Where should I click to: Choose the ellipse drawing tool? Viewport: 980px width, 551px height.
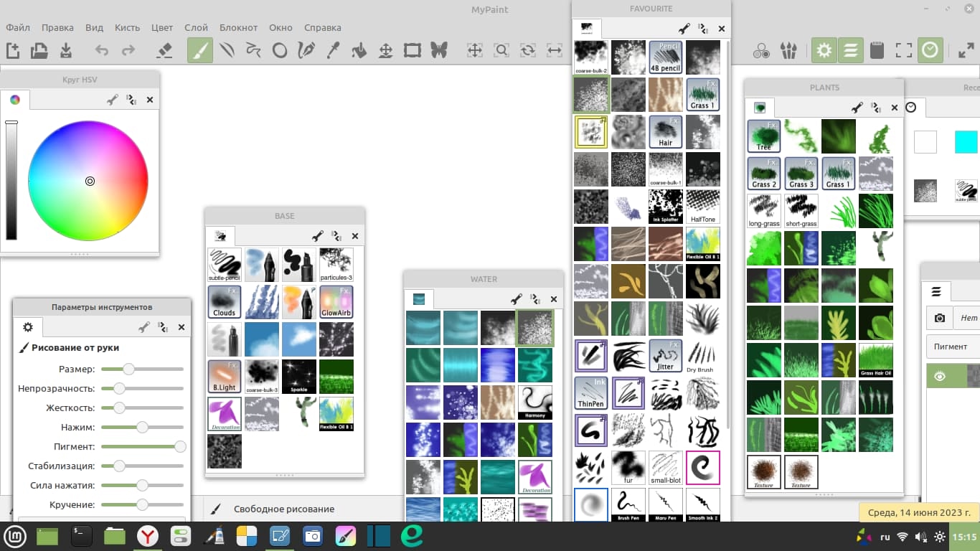(280, 50)
